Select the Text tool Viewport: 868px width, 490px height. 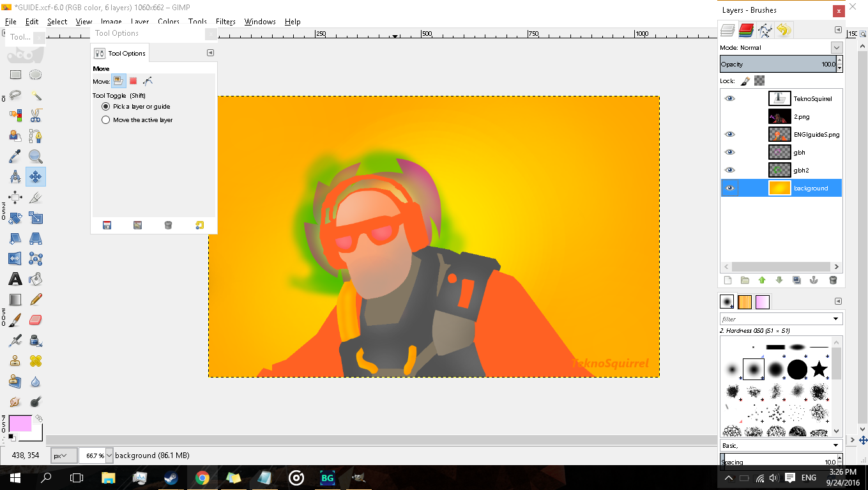pos(15,279)
